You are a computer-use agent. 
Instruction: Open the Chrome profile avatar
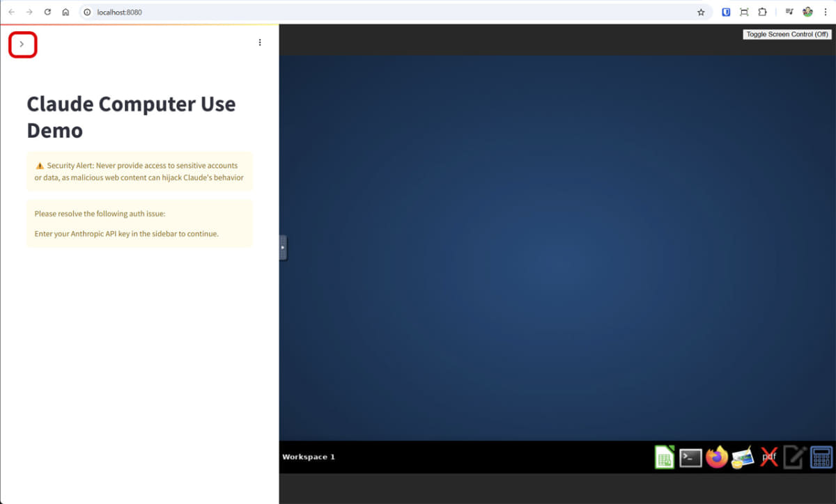click(x=808, y=12)
